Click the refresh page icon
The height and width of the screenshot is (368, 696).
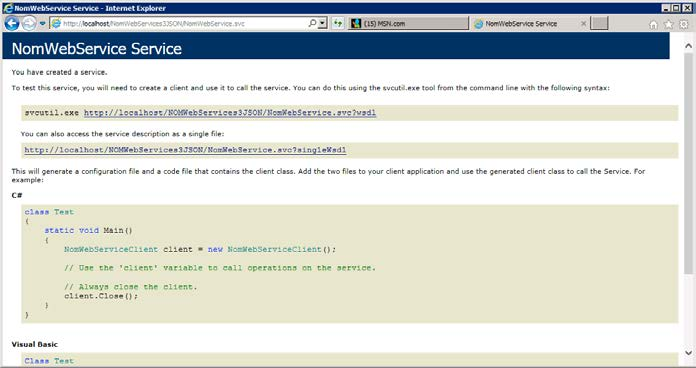[338, 23]
